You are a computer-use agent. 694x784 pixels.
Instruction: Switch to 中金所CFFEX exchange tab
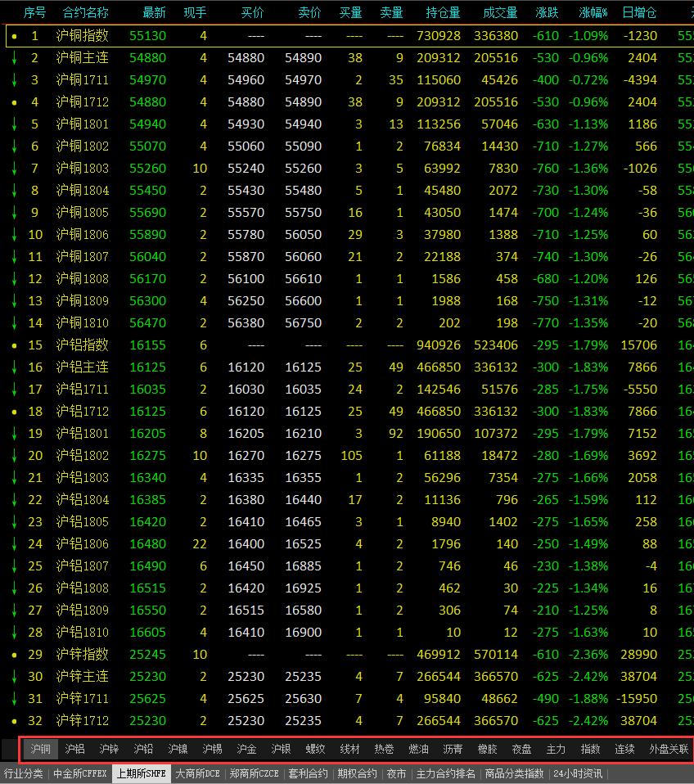coord(80,773)
